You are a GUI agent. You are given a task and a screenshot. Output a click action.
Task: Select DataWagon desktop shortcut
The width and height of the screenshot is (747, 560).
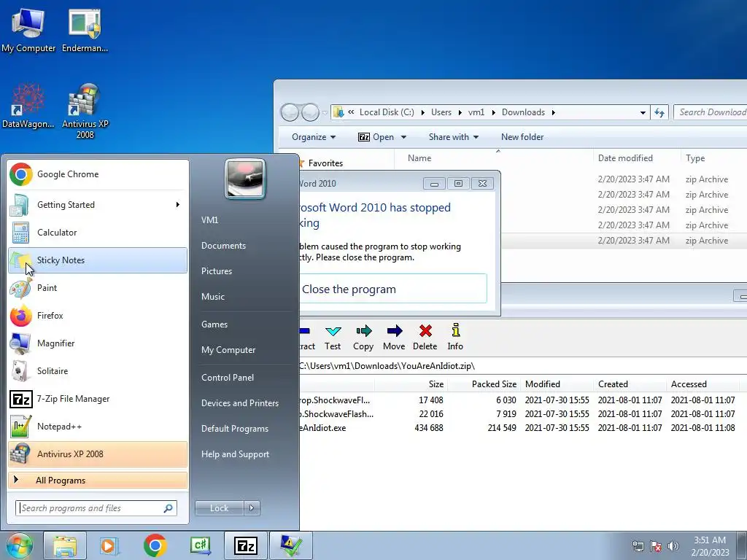tap(28, 106)
